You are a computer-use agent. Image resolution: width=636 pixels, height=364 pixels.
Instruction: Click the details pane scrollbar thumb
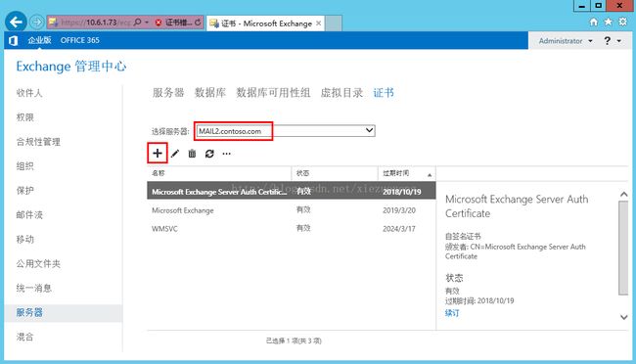[x=623, y=248]
